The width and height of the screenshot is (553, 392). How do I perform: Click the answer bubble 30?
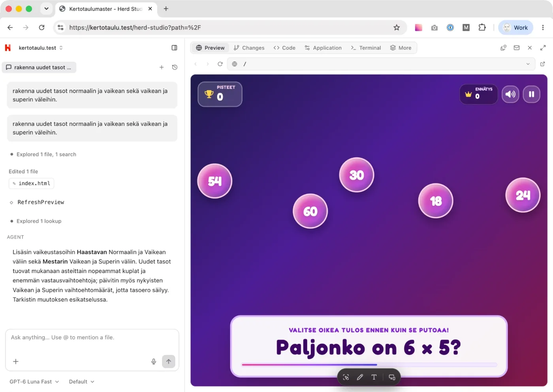pos(357,175)
